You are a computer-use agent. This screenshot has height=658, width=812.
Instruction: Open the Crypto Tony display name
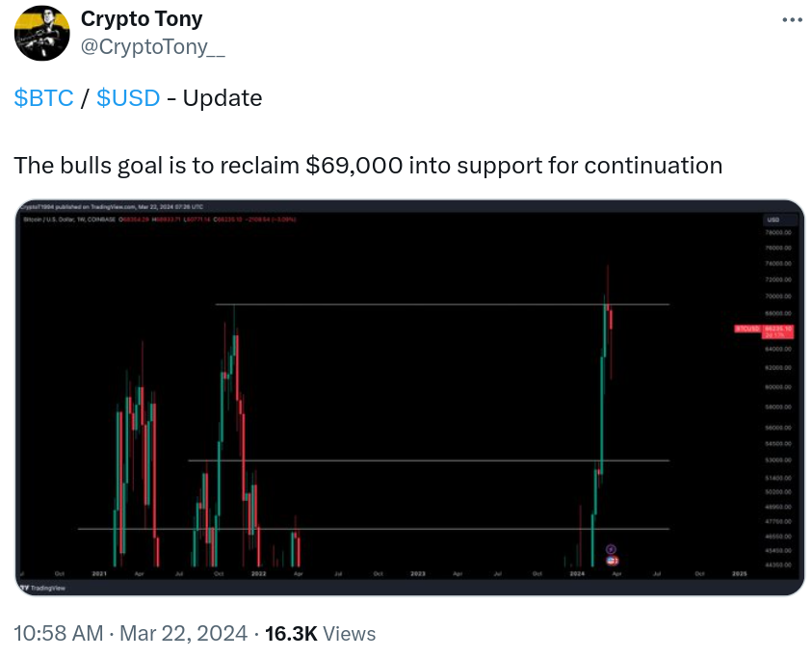pyautogui.click(x=142, y=19)
